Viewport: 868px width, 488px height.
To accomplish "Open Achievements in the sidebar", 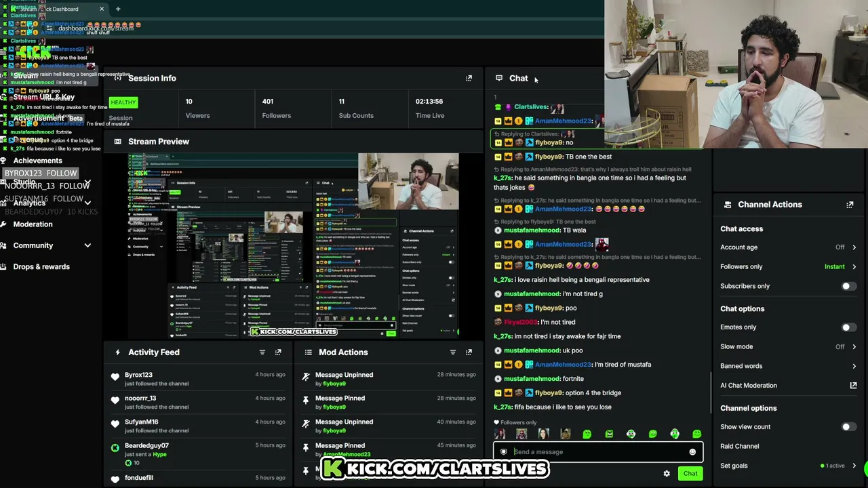I will click(x=37, y=161).
